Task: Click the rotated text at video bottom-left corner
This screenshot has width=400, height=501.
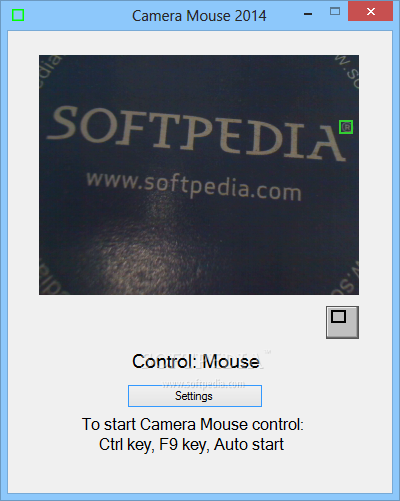Action: [49, 278]
